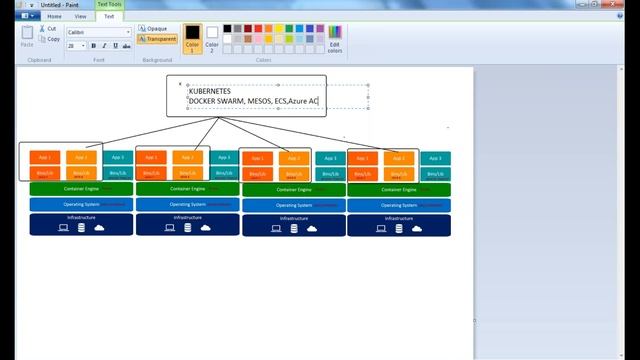Click laptop icon in second Infrastructure block

(170, 228)
